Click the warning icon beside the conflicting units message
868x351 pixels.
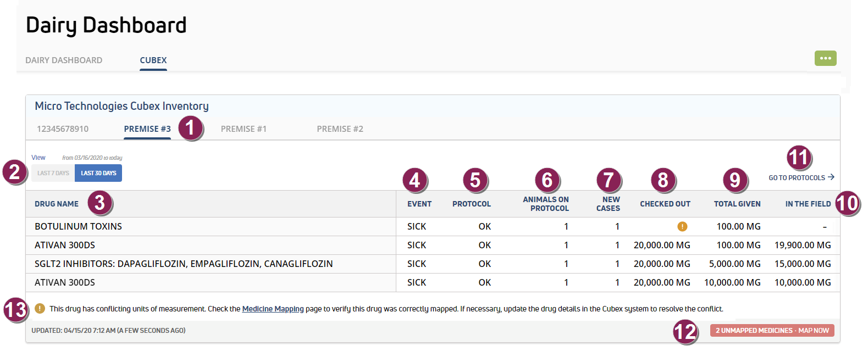(40, 309)
